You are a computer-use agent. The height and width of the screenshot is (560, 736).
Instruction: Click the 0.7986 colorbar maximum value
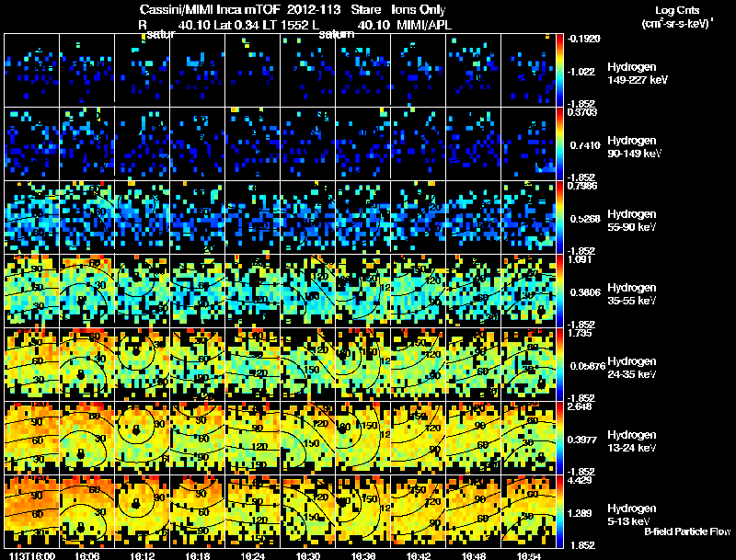(x=582, y=186)
